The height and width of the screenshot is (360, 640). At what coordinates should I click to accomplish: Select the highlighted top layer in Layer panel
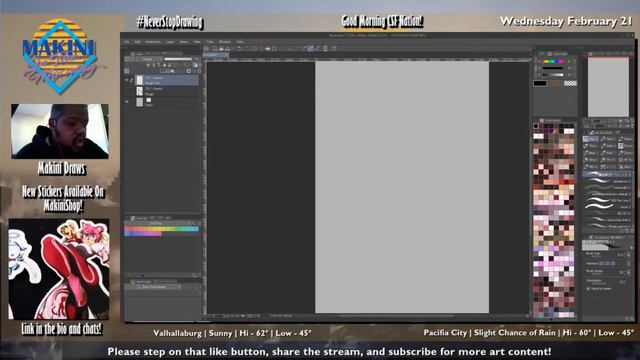(167, 80)
